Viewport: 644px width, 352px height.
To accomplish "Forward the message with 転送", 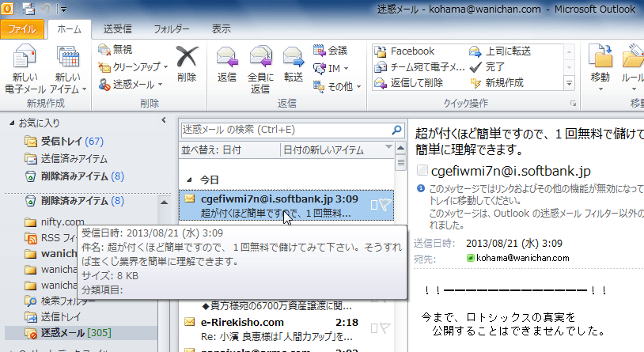I will point(294,65).
